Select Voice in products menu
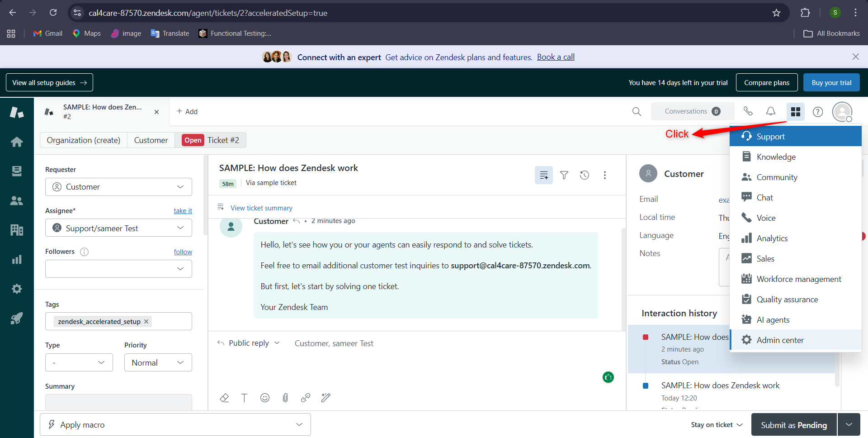This screenshot has width=868, height=438. pyautogui.click(x=796, y=218)
